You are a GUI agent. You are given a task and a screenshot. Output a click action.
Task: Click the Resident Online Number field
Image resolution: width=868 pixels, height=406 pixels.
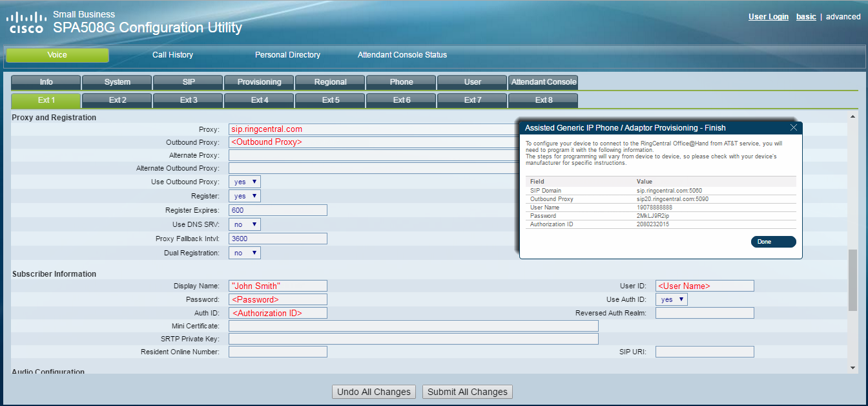point(278,352)
